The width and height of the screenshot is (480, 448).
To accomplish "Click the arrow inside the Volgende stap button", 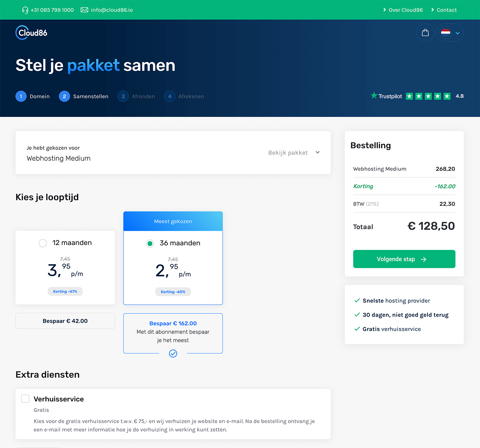I will [424, 259].
